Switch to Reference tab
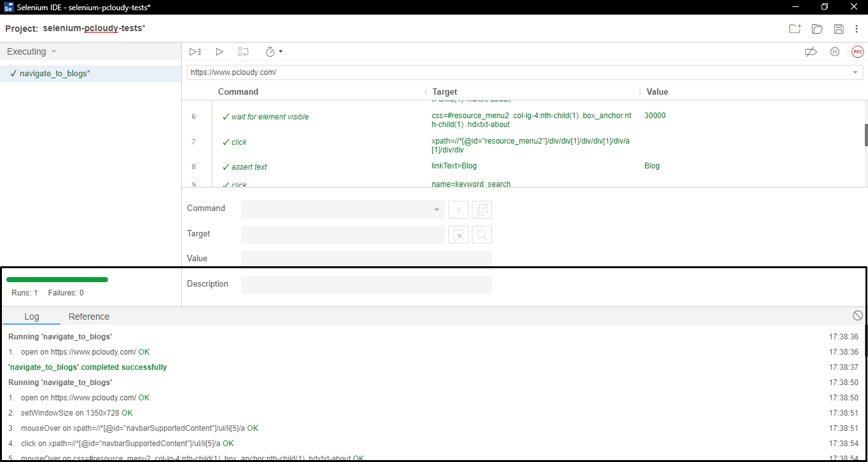 pos(89,316)
